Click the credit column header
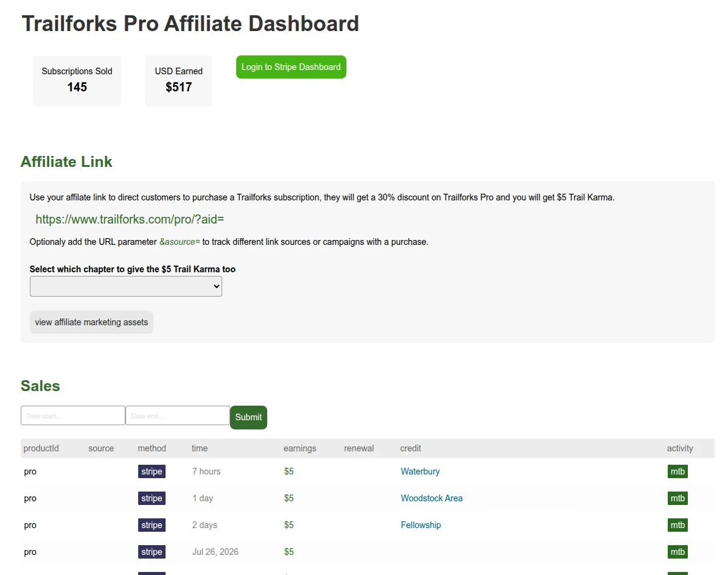 pos(410,448)
